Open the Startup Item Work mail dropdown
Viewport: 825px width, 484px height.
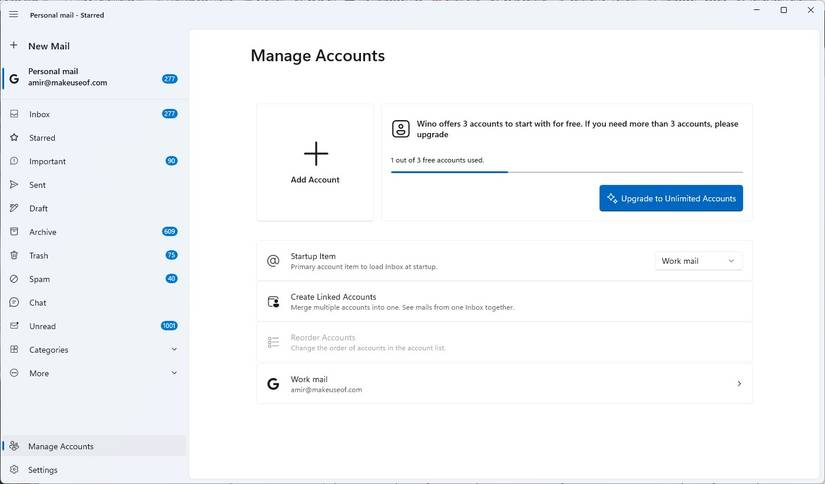click(698, 261)
